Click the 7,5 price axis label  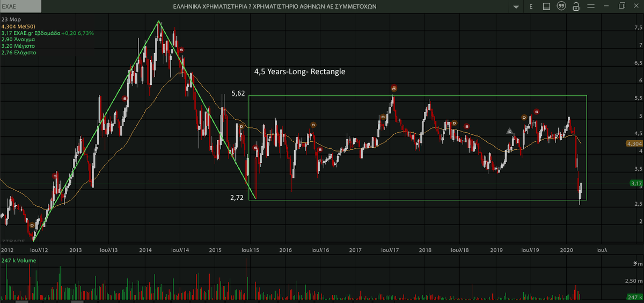click(x=639, y=27)
